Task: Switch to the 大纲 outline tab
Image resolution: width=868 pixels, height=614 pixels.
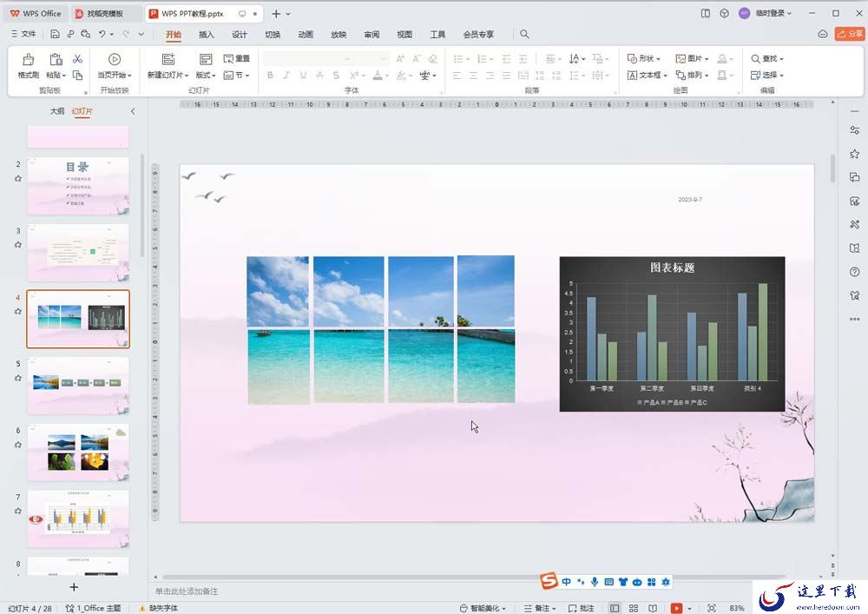Action: pos(57,111)
